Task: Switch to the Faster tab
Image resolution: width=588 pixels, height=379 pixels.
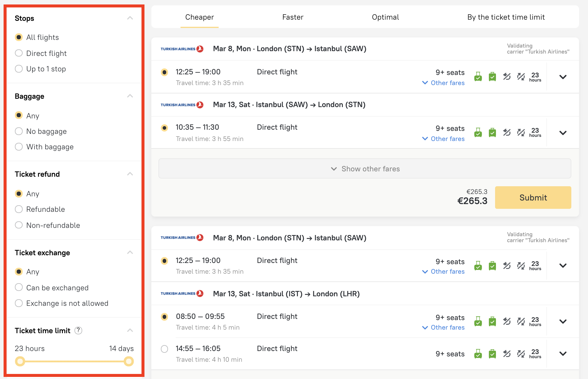Action: (293, 17)
